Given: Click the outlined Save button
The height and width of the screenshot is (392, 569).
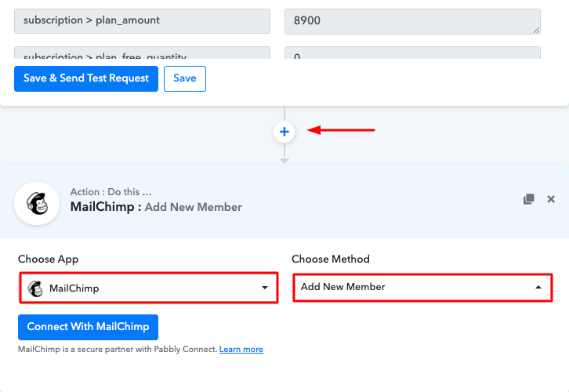Looking at the screenshot, I should coord(185,78).
